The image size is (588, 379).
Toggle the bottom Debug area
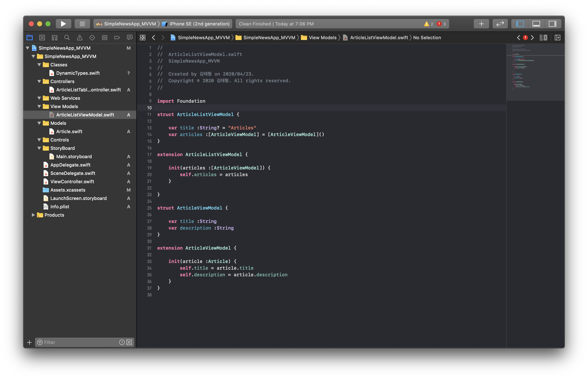tap(536, 24)
